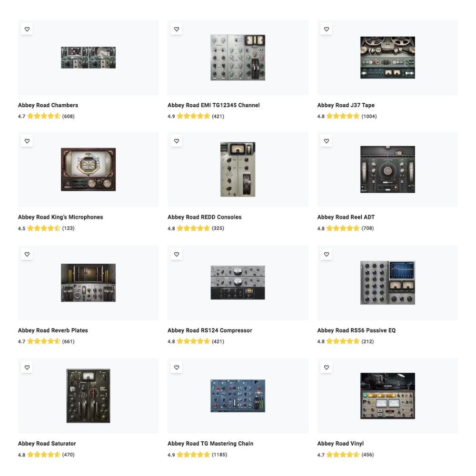This screenshot has height=476, width=476.
Task: Open the Abbey Road Chambers product page
Action: point(47,105)
